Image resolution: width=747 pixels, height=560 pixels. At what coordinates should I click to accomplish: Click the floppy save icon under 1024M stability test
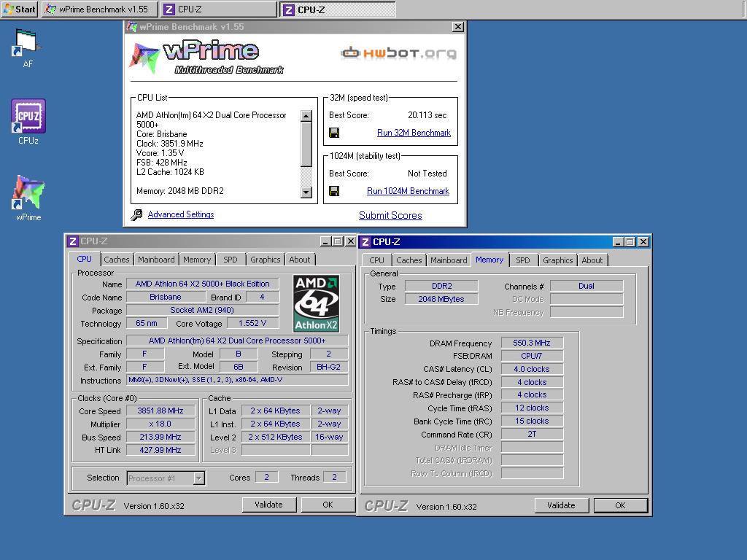click(x=334, y=191)
